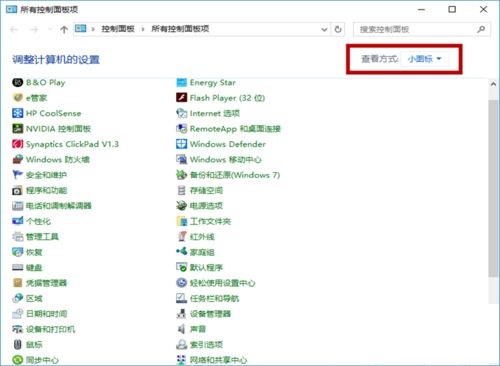Click 个性化 personalization link

[38, 221]
